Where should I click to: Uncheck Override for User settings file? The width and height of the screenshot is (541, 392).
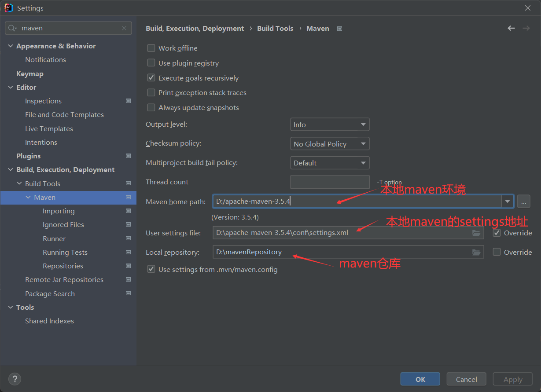point(497,233)
